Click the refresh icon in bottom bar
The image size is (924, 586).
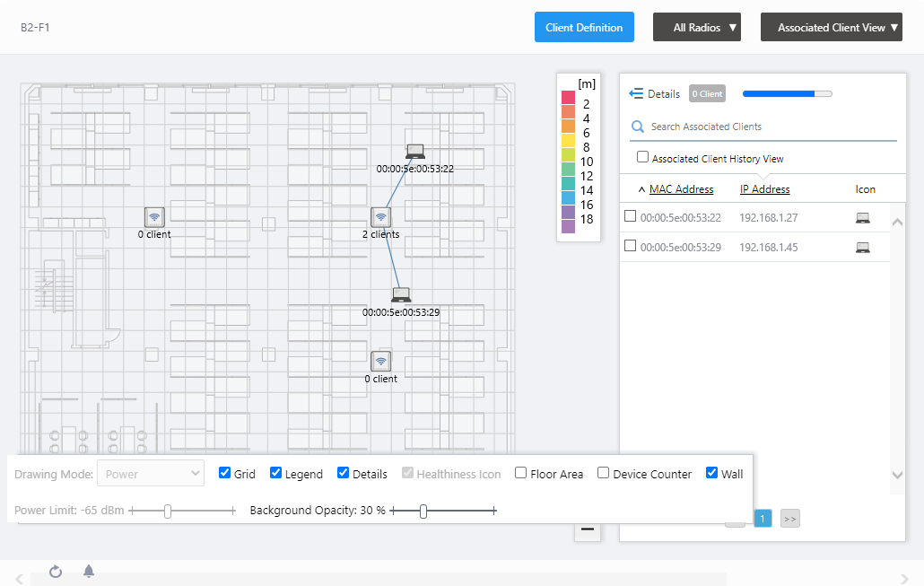[x=56, y=572]
